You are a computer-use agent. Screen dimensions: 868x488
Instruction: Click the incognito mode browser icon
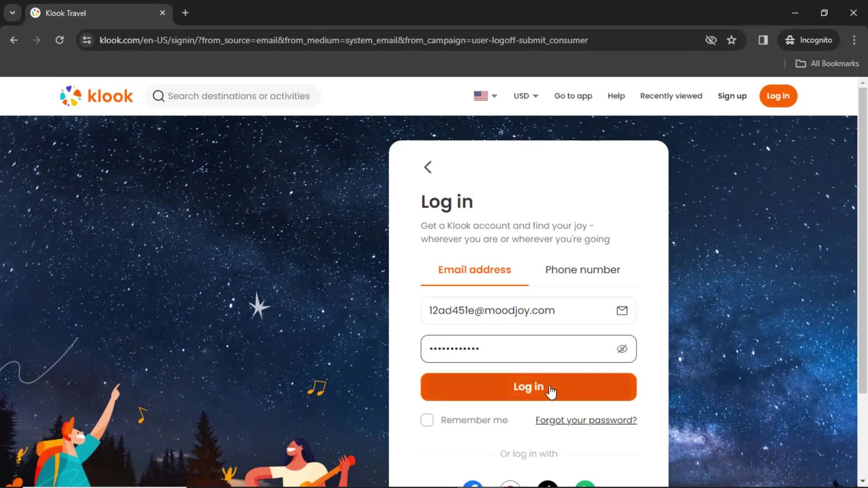point(790,40)
